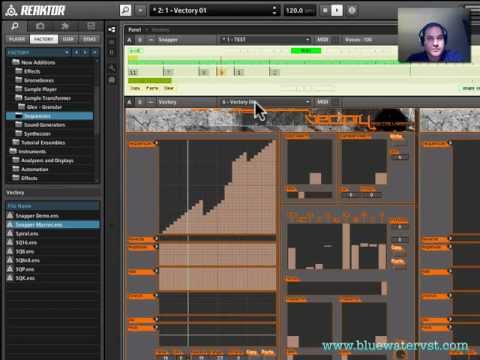
Task: Click the B button in Snapper header
Action: [x=140, y=40]
